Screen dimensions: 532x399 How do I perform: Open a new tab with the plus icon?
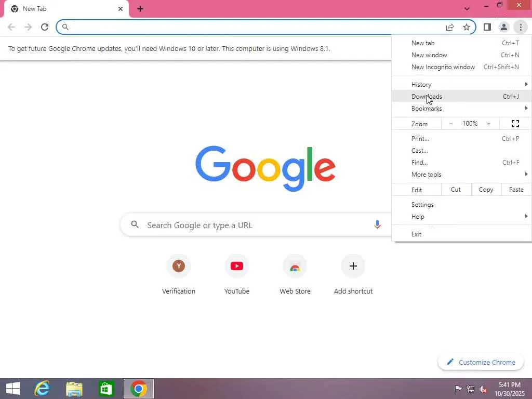(140, 9)
